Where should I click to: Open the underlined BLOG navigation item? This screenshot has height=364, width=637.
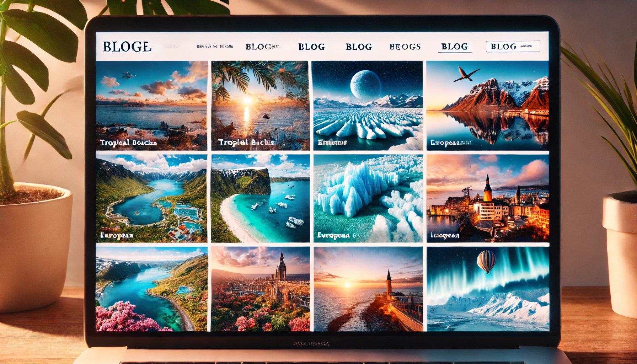pos(455,47)
